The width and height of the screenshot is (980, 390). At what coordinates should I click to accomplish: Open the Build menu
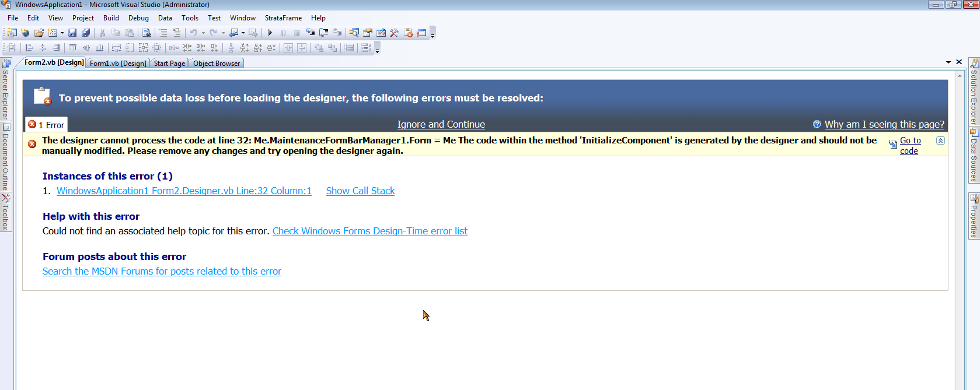click(111, 18)
